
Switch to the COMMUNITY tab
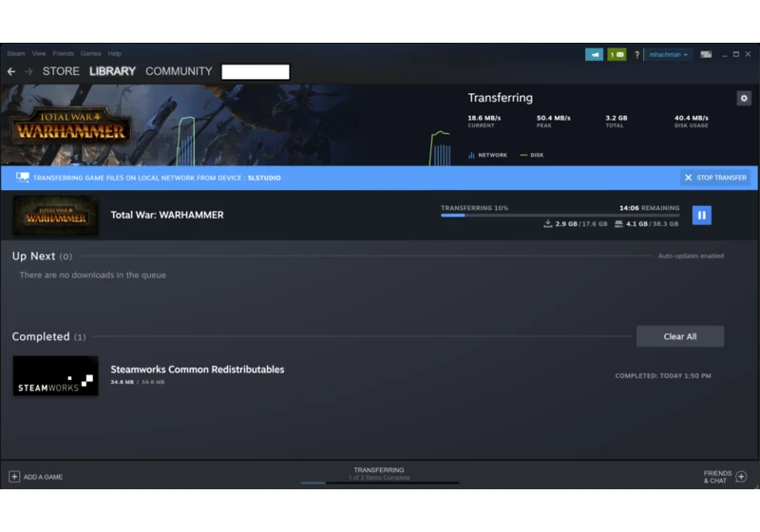coord(179,71)
